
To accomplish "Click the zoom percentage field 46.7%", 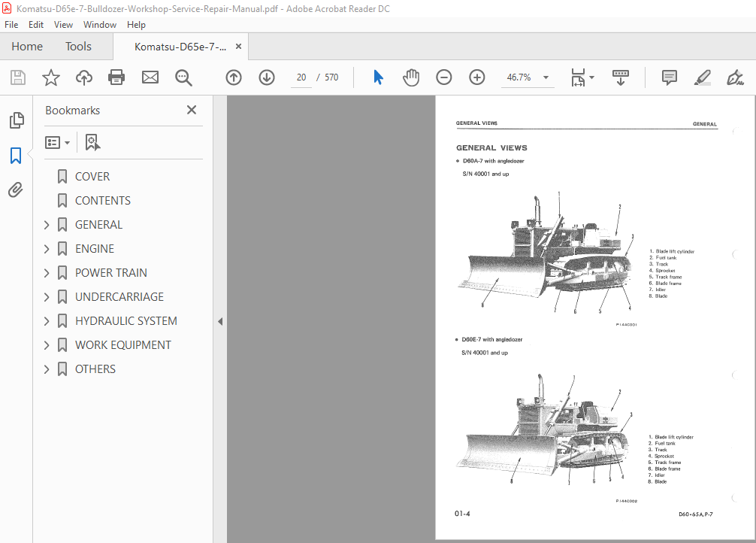I will pyautogui.click(x=519, y=77).
